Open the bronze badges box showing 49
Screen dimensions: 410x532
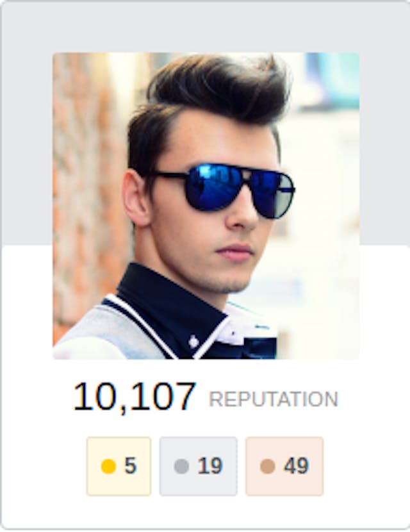click(284, 466)
